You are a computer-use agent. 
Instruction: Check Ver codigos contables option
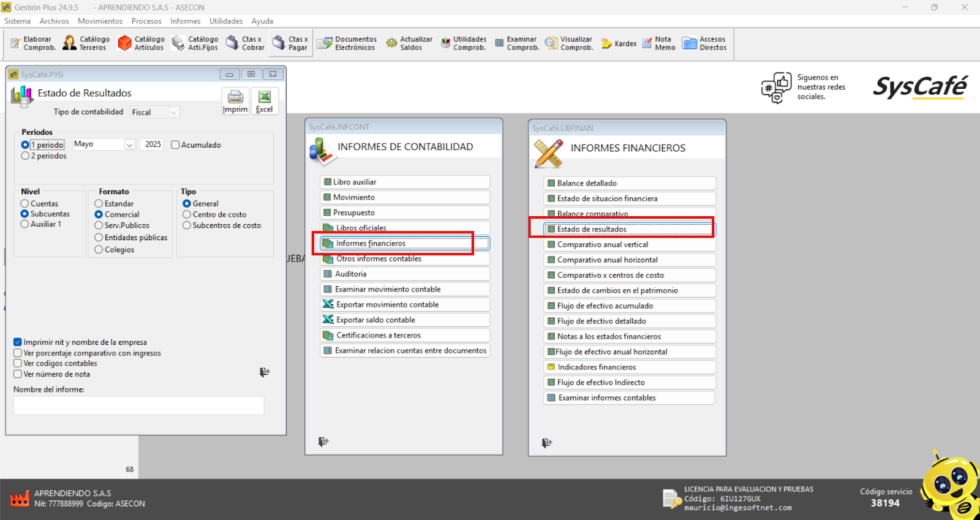(18, 364)
